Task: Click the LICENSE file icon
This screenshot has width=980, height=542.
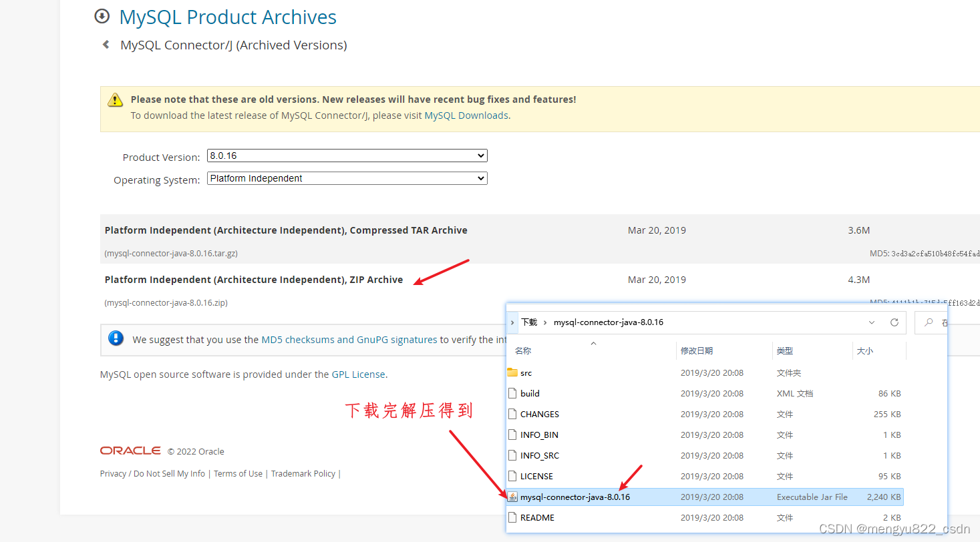Action: pos(512,476)
